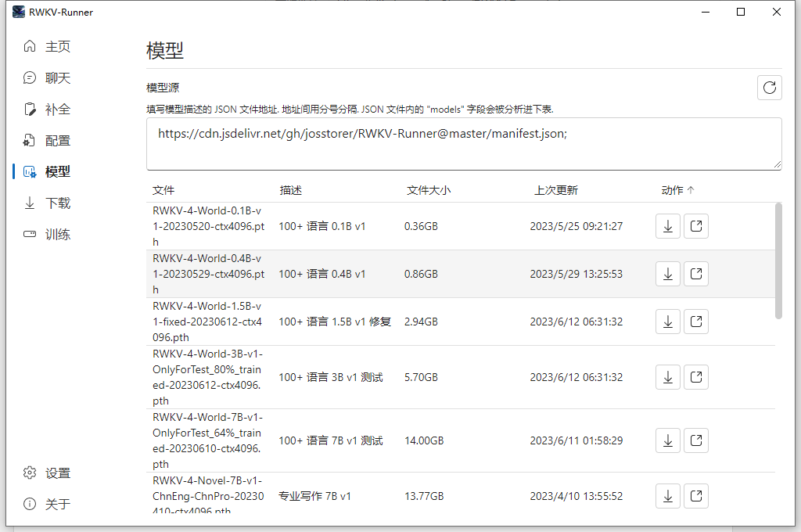Open URL for RWKV-4-World-7B test model
Screen dimensions: 801x532
695,440
